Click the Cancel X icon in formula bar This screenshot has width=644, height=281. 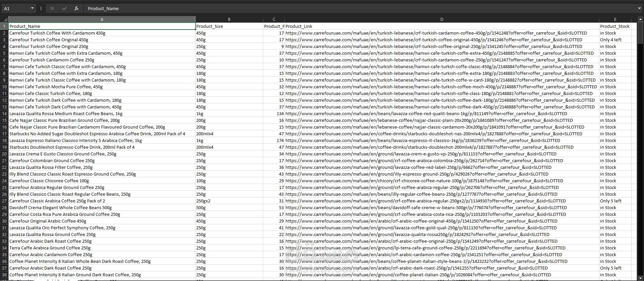point(52,8)
